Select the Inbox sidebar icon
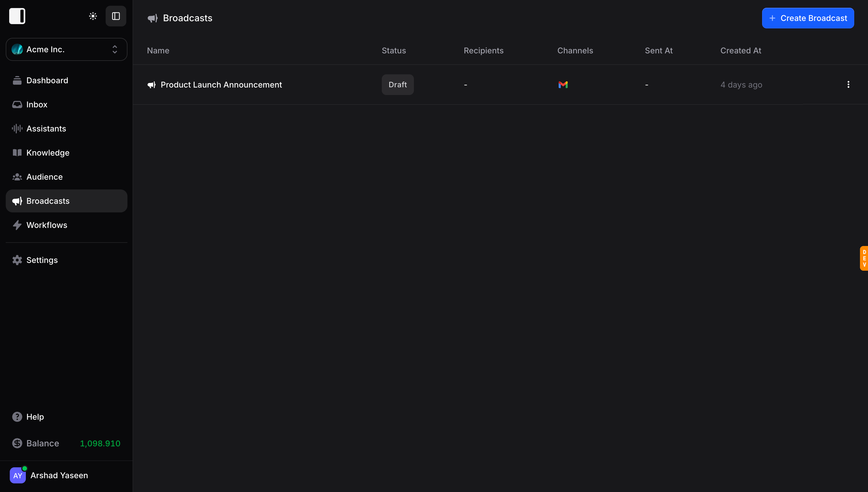 17,104
